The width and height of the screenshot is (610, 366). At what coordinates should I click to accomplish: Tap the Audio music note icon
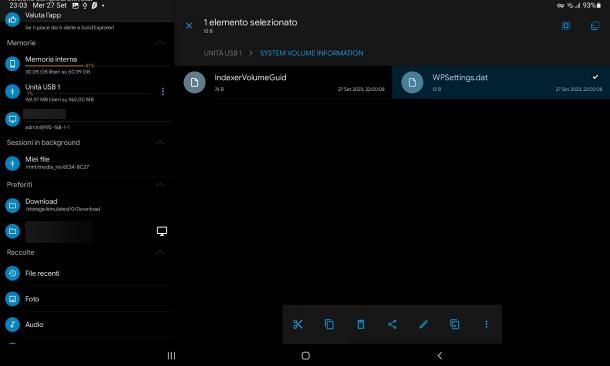pyautogui.click(x=12, y=324)
